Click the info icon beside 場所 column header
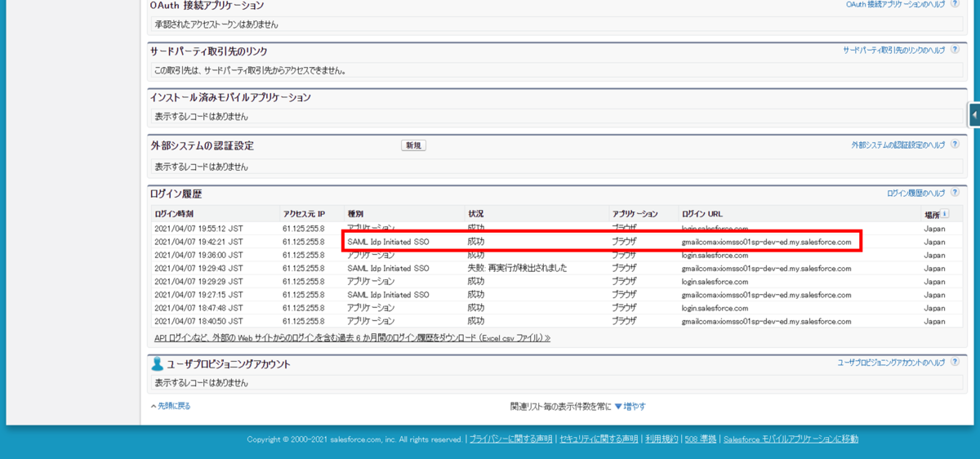980x459 pixels. (x=945, y=214)
